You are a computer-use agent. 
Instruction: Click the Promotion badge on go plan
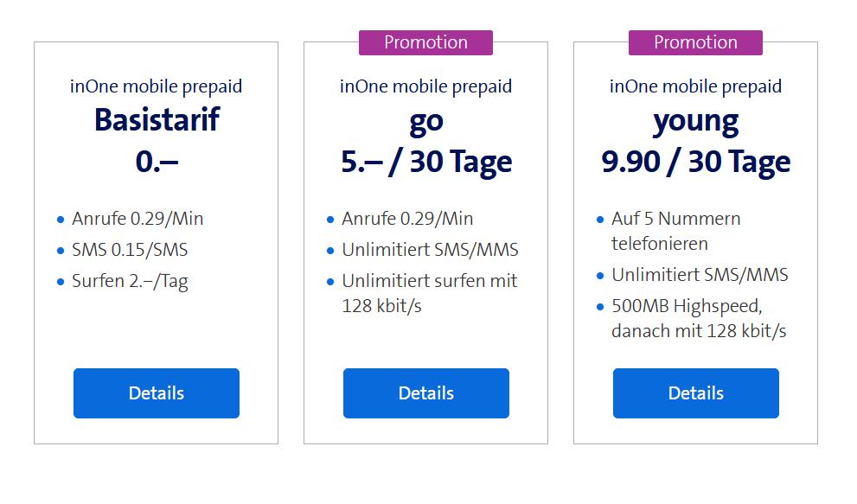[425, 42]
